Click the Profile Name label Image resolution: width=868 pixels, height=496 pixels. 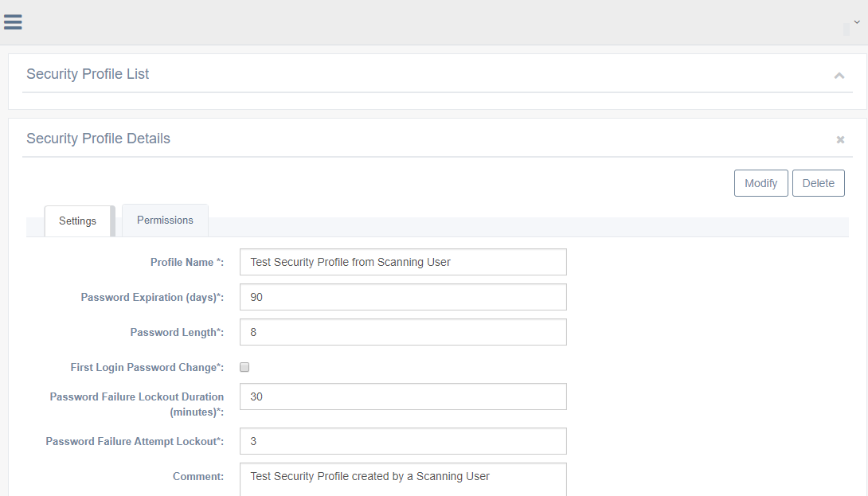(x=187, y=263)
